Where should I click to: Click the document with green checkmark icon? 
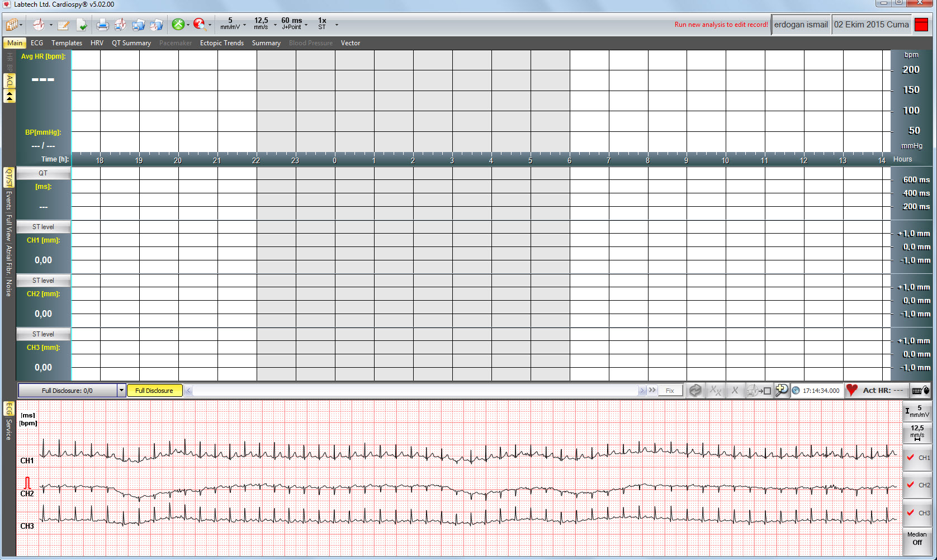(82, 25)
